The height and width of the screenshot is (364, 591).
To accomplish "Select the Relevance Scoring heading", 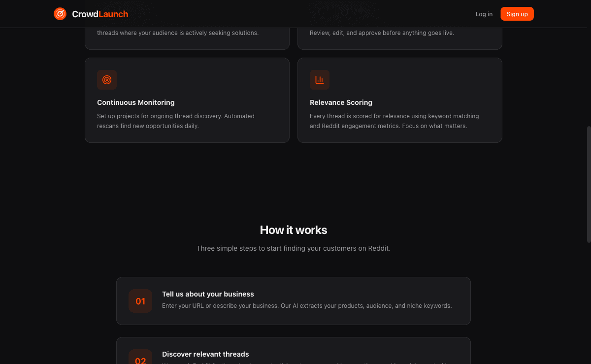I will [x=341, y=102].
